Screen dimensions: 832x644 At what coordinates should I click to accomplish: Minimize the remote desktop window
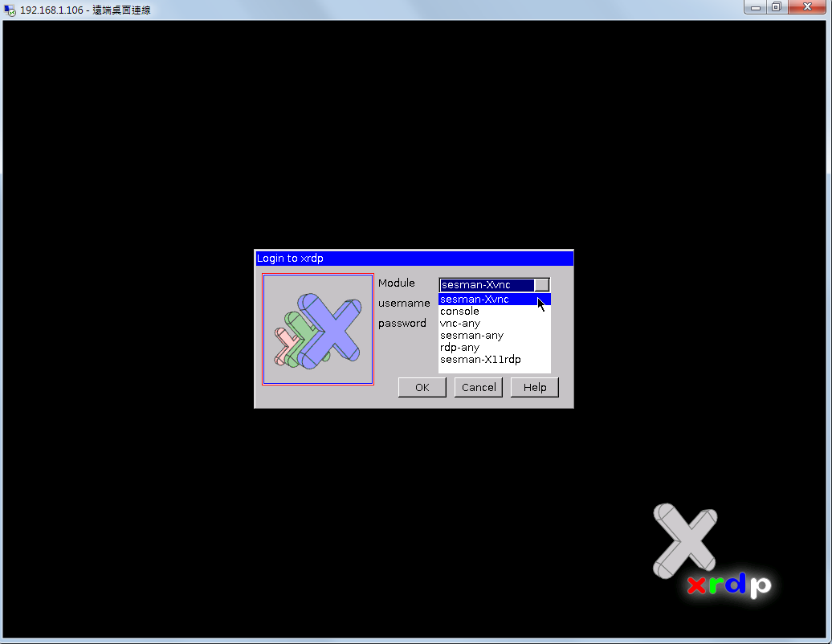[x=755, y=7]
